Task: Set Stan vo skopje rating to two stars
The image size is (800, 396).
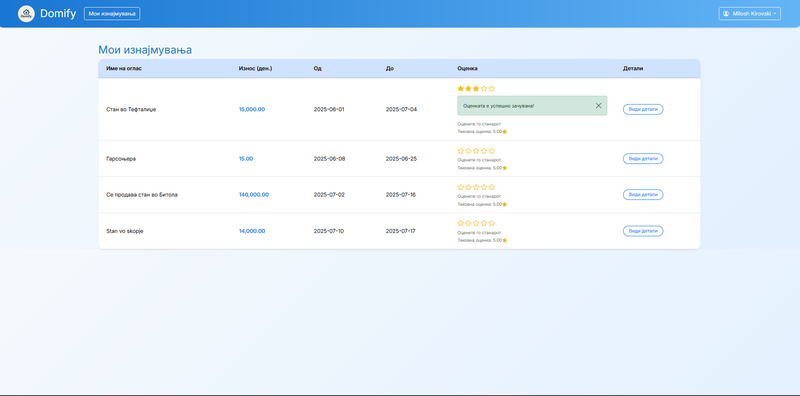Action: 468,224
